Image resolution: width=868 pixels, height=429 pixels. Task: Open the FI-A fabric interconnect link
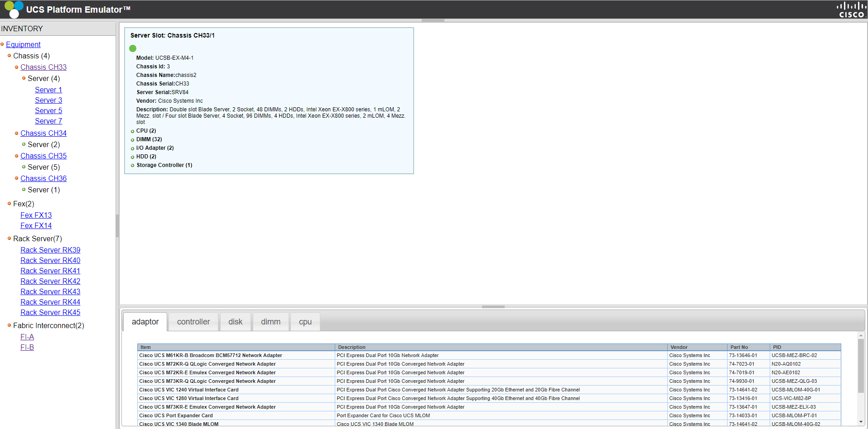(x=27, y=337)
